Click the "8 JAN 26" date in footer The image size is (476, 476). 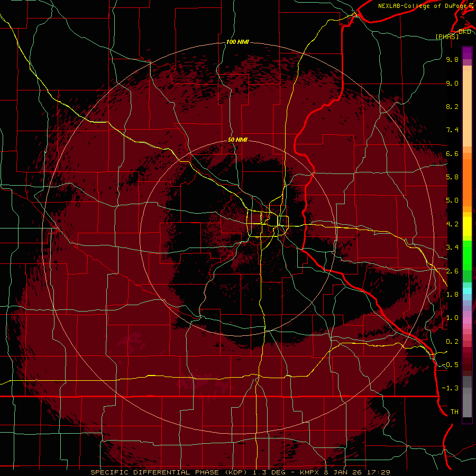click(344, 472)
